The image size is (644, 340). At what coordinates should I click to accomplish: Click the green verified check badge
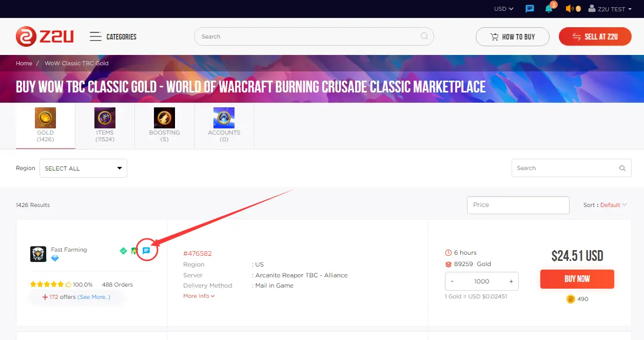(123, 251)
